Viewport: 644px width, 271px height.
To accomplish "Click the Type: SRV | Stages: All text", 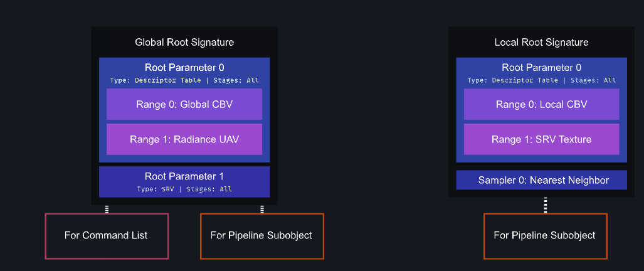I will (x=184, y=189).
